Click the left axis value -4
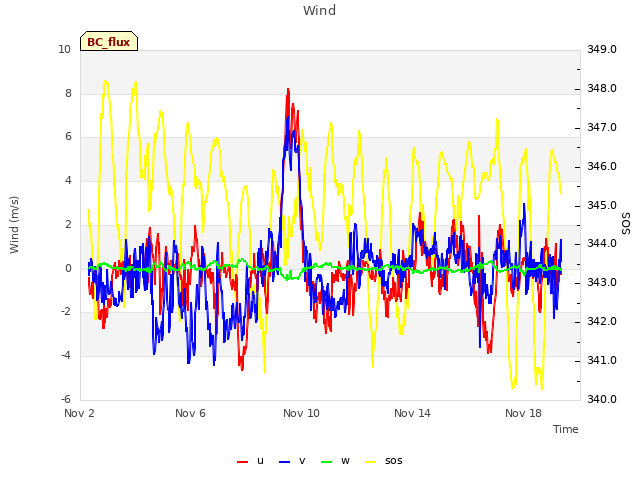Viewport: 640px width, 480px height. pos(66,355)
